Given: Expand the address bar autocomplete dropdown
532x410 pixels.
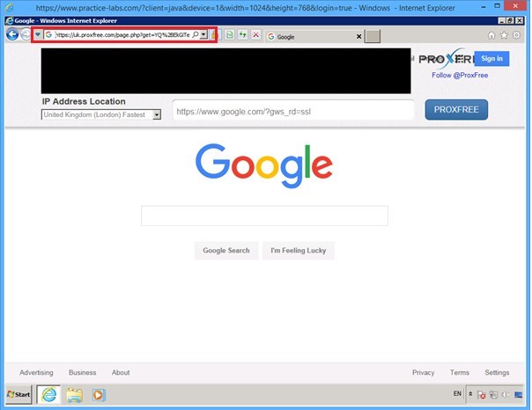Looking at the screenshot, I should (203, 34).
